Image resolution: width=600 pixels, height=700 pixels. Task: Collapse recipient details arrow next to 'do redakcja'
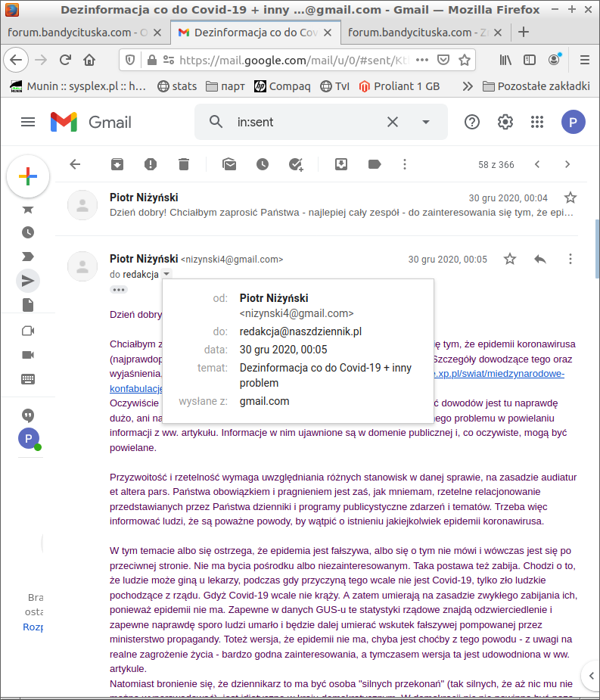tap(166, 274)
